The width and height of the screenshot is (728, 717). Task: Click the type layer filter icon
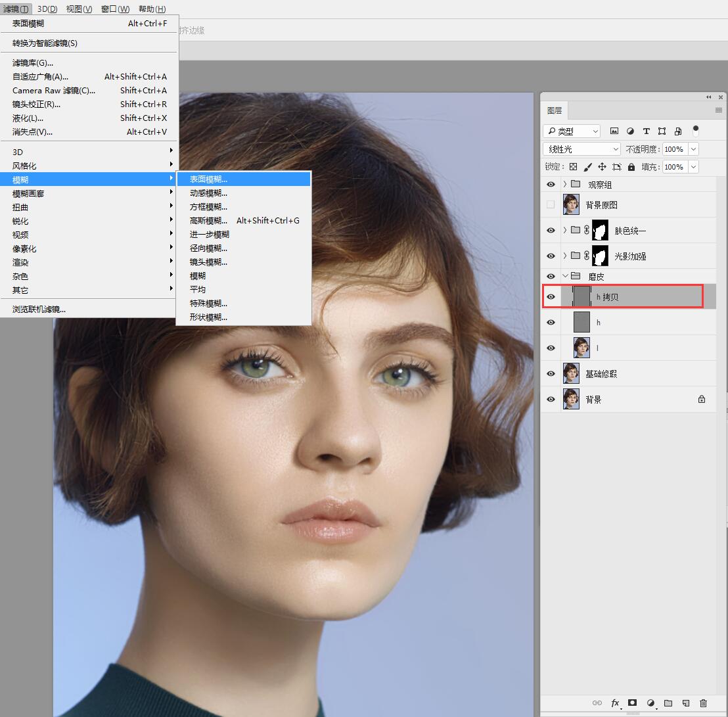(x=646, y=131)
